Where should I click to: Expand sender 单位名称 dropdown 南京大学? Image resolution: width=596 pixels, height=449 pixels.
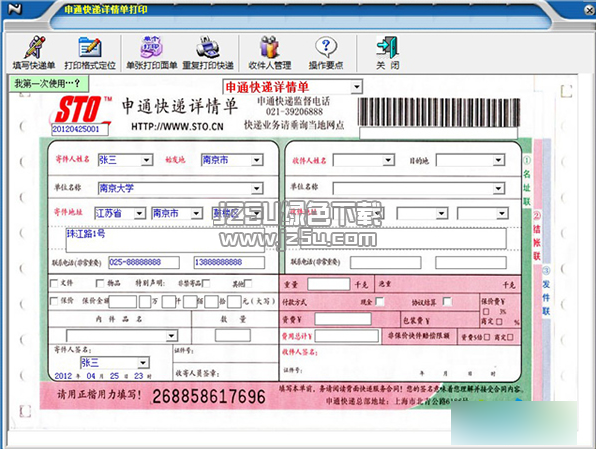pyautogui.click(x=257, y=188)
